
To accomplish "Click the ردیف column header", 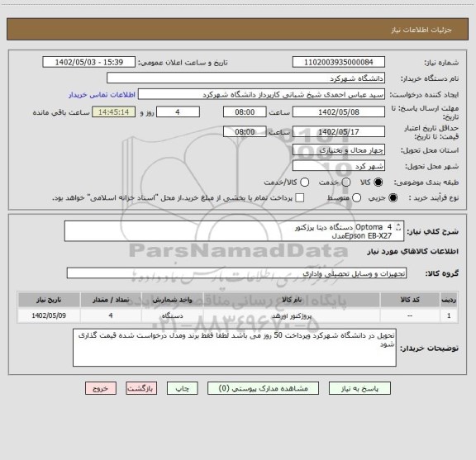I will pos(449,300).
